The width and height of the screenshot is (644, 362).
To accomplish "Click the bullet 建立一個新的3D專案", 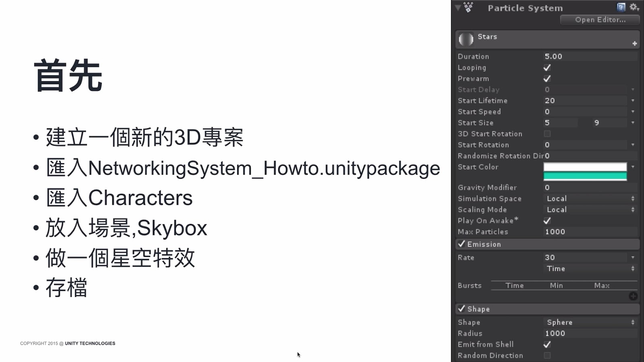I will tap(144, 138).
